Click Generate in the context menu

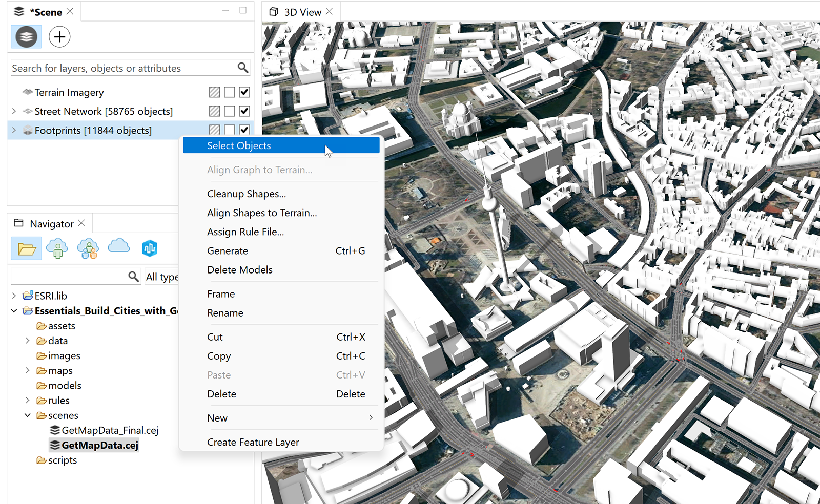(x=228, y=250)
